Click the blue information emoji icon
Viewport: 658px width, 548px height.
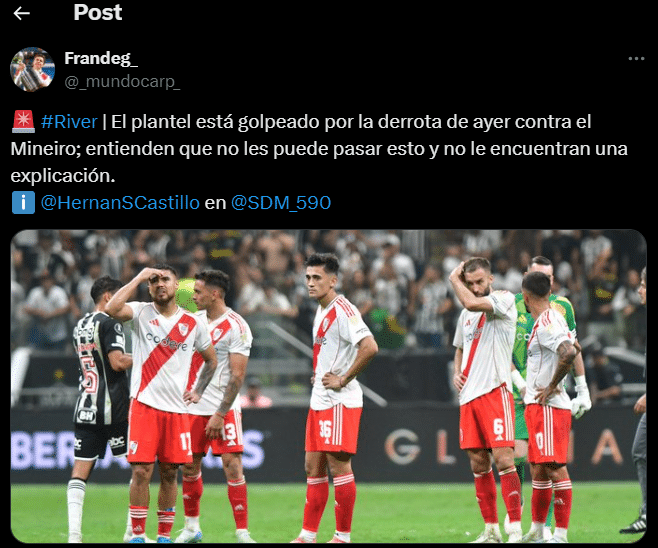pyautogui.click(x=23, y=203)
